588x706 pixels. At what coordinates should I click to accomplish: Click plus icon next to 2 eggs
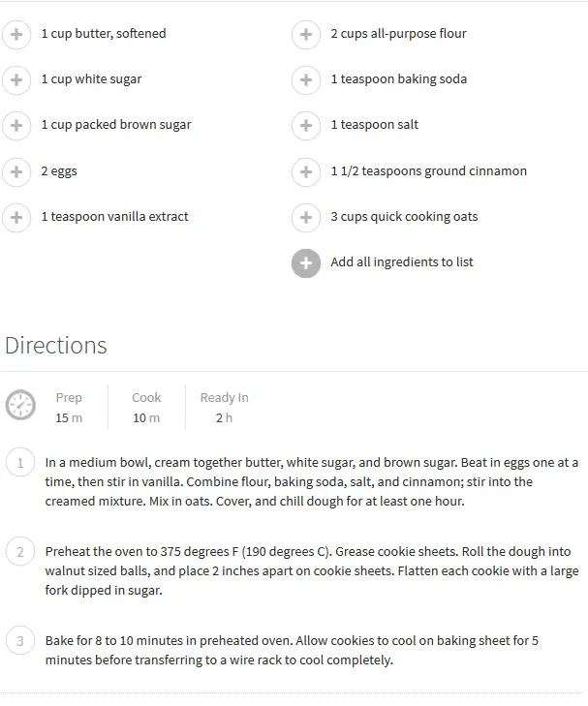[15, 172]
